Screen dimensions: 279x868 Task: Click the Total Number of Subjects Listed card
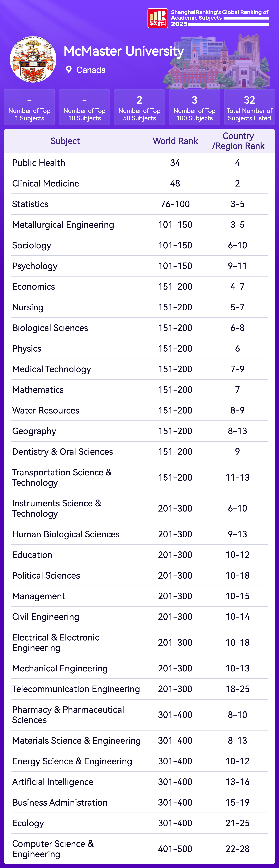pyautogui.click(x=249, y=107)
